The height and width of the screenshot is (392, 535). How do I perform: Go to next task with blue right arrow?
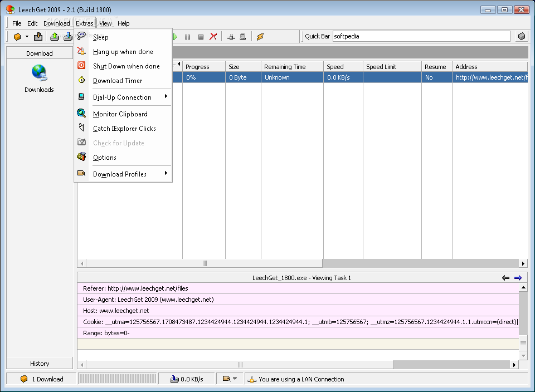point(518,278)
